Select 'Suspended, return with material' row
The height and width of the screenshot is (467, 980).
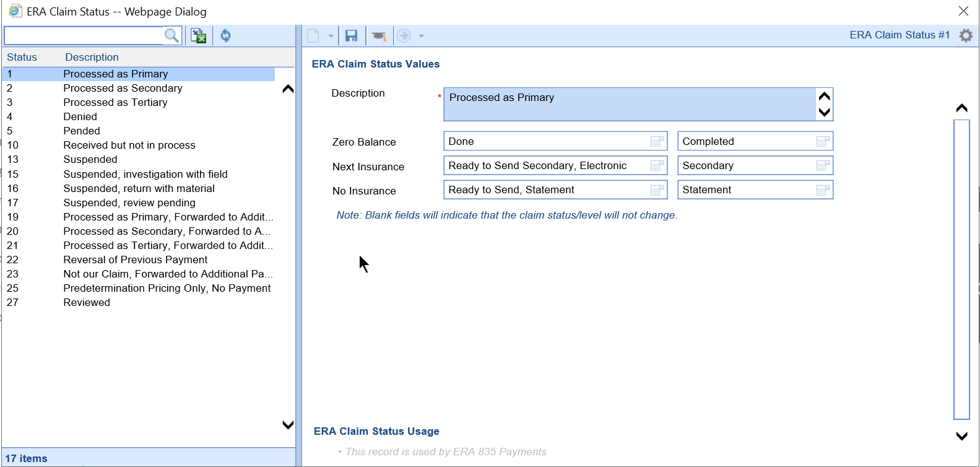[139, 188]
